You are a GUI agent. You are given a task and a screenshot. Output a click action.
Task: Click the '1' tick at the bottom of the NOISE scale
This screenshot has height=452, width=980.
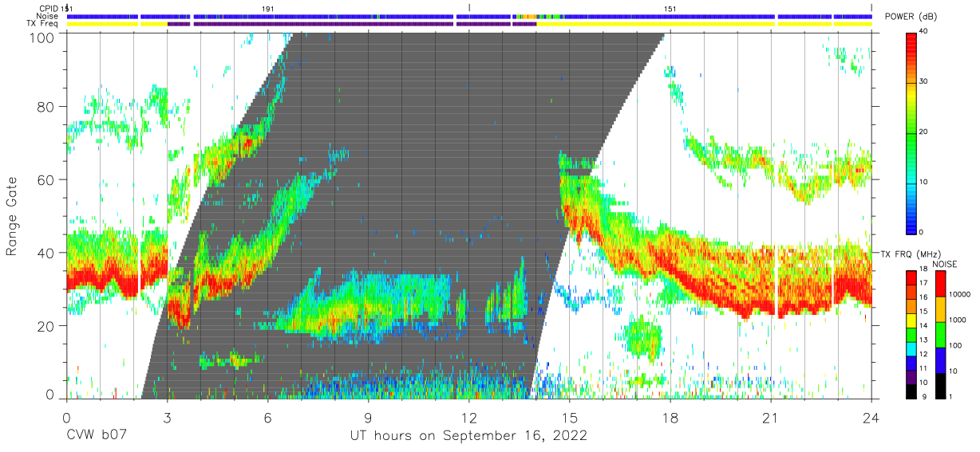(952, 396)
